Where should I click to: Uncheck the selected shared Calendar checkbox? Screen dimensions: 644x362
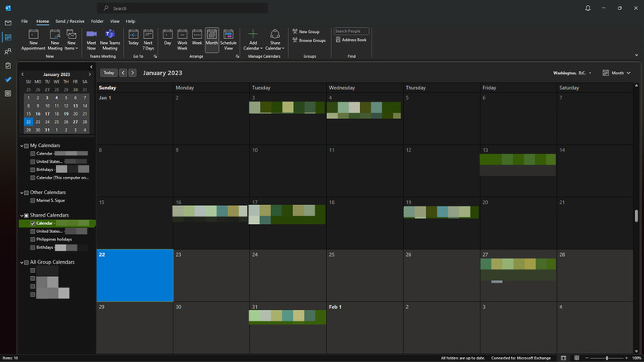point(33,223)
